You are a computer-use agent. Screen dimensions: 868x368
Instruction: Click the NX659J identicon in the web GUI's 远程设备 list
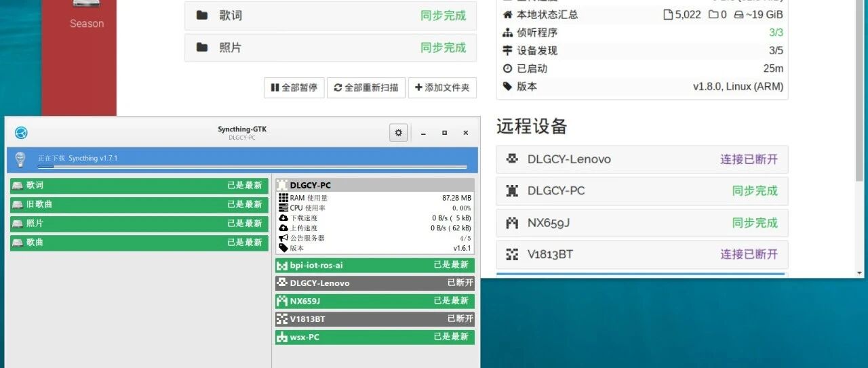click(513, 223)
